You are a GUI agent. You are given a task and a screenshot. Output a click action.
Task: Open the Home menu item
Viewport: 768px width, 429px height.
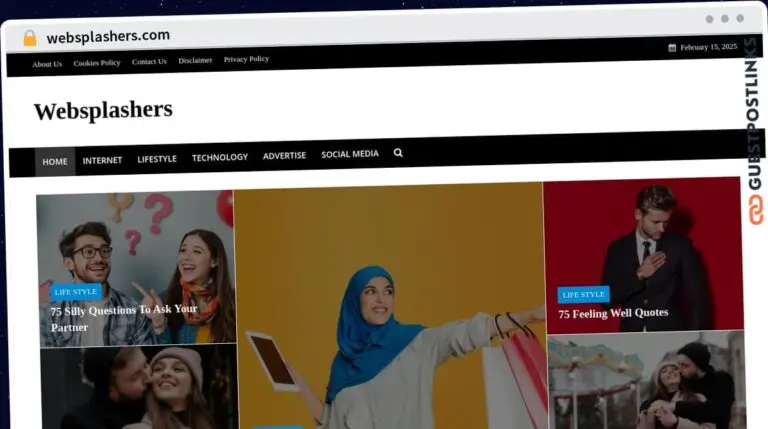point(55,161)
